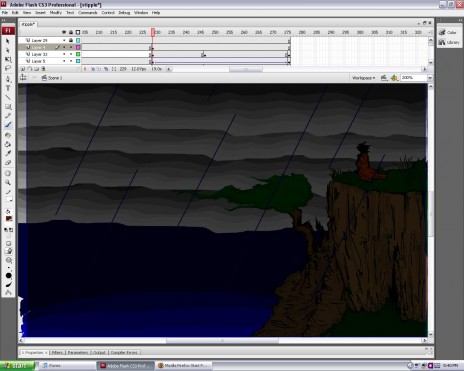Select the Layer 5 row
The image size is (464, 371).
(49, 61)
